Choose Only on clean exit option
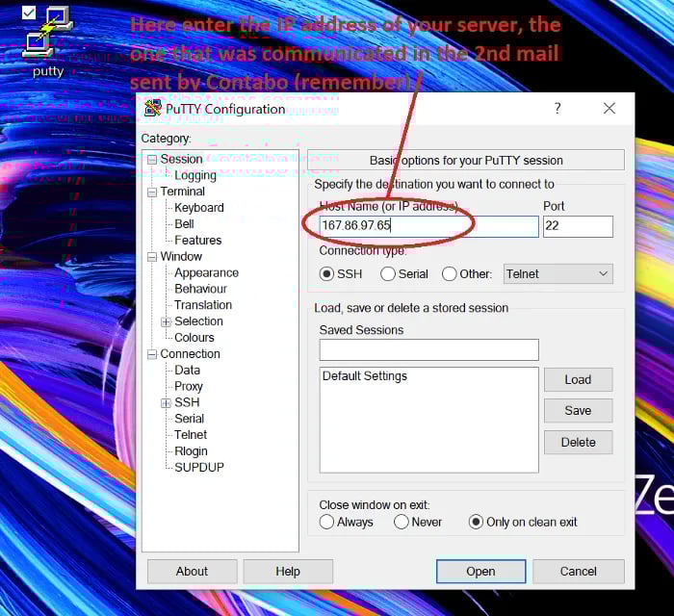This screenshot has width=674, height=616. [x=476, y=522]
